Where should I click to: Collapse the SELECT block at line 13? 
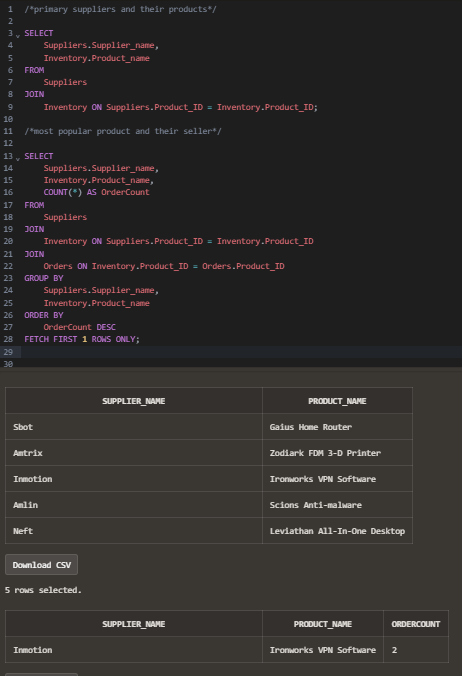18,158
